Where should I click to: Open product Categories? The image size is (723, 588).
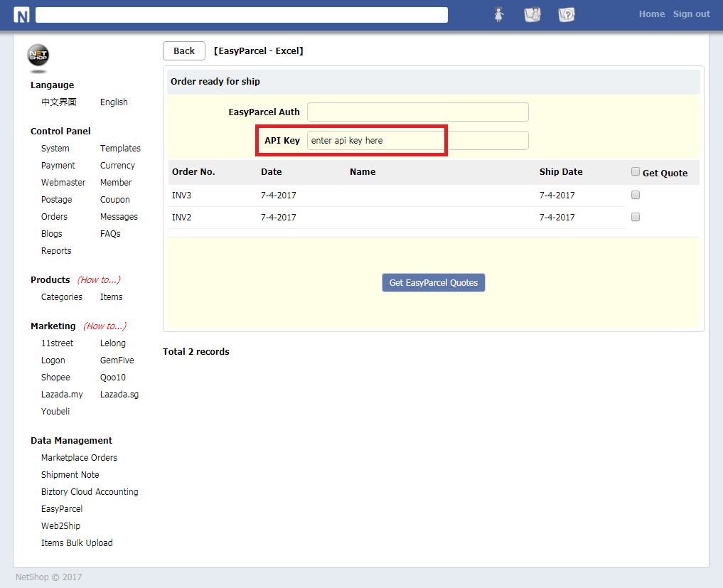(x=61, y=296)
